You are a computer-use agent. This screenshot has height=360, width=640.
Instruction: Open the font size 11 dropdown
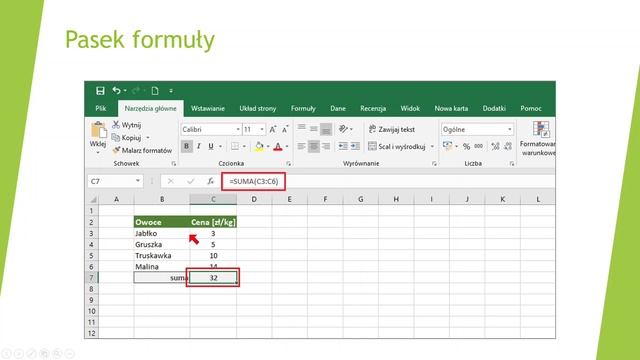[262, 129]
